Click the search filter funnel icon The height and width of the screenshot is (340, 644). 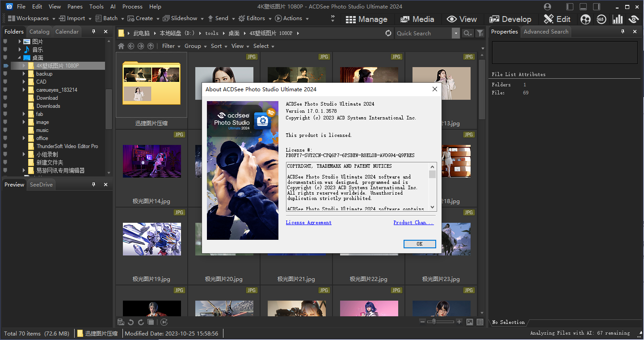480,33
